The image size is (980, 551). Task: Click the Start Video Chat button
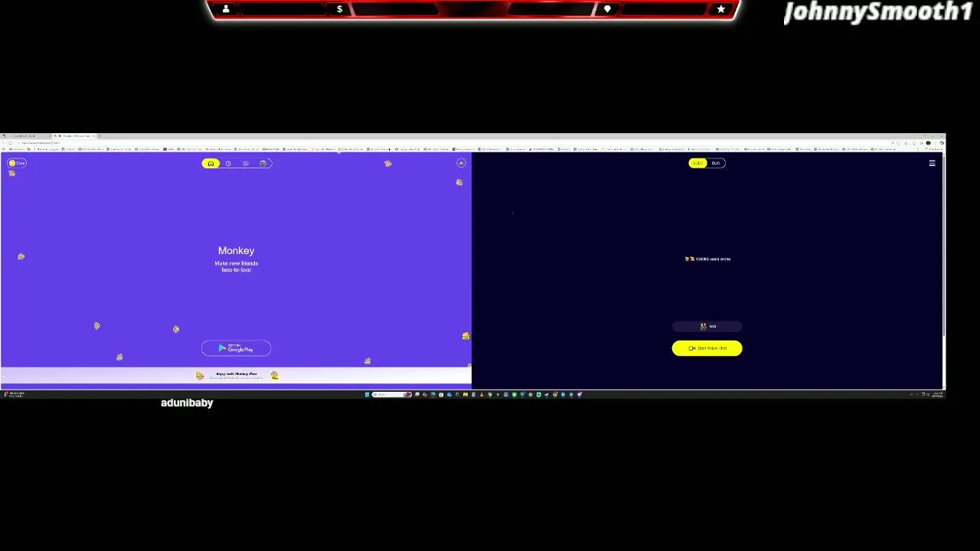pos(707,348)
